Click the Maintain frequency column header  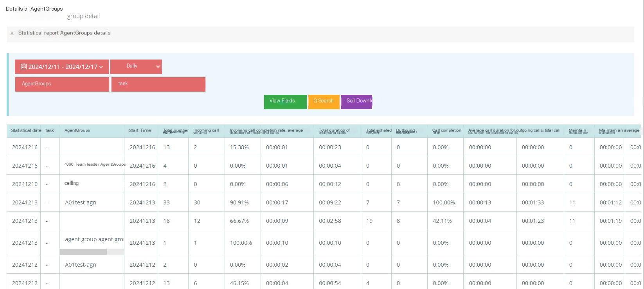pos(578,131)
